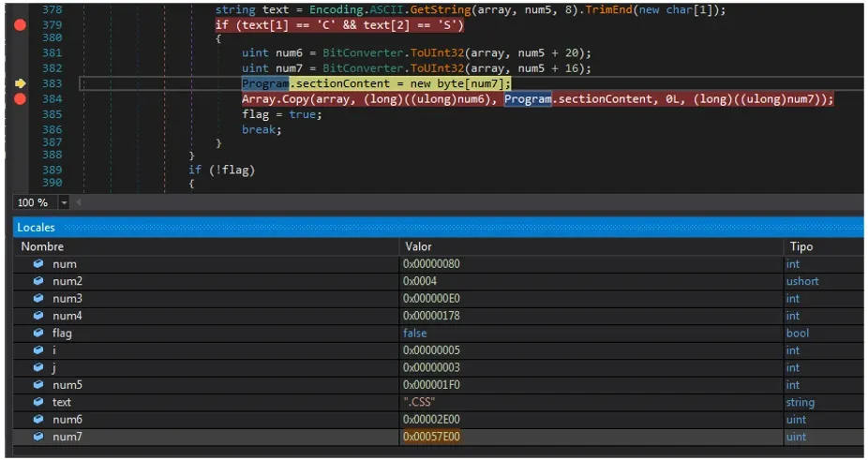Toggle breakpoint on line 384

pyautogui.click(x=20, y=99)
